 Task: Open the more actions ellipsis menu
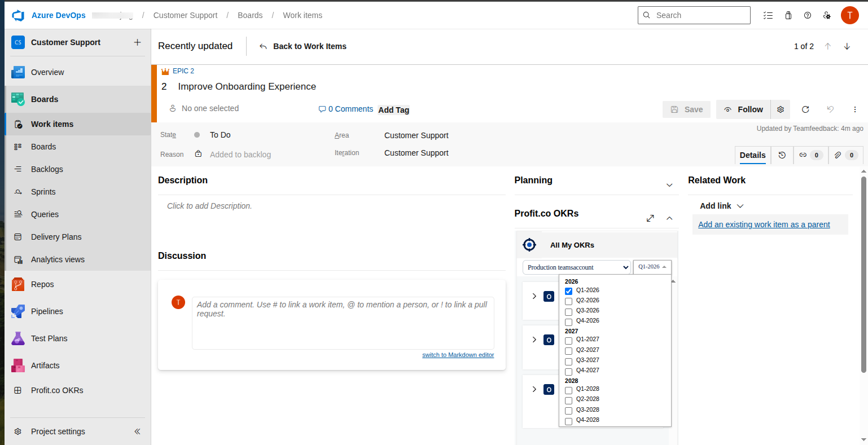click(855, 109)
